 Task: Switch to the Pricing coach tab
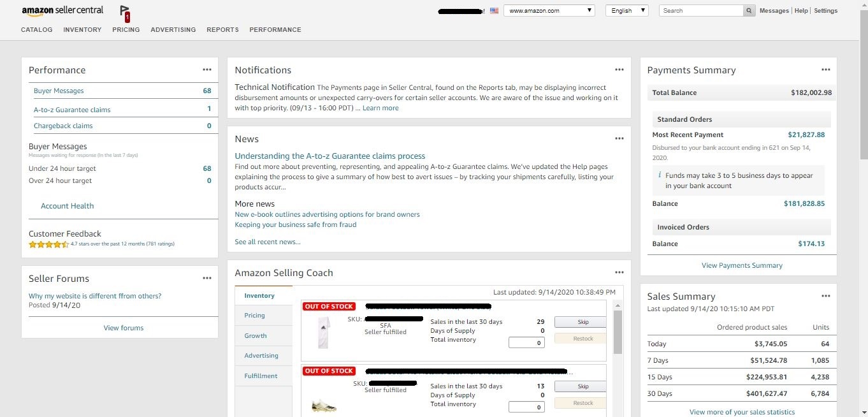255,316
